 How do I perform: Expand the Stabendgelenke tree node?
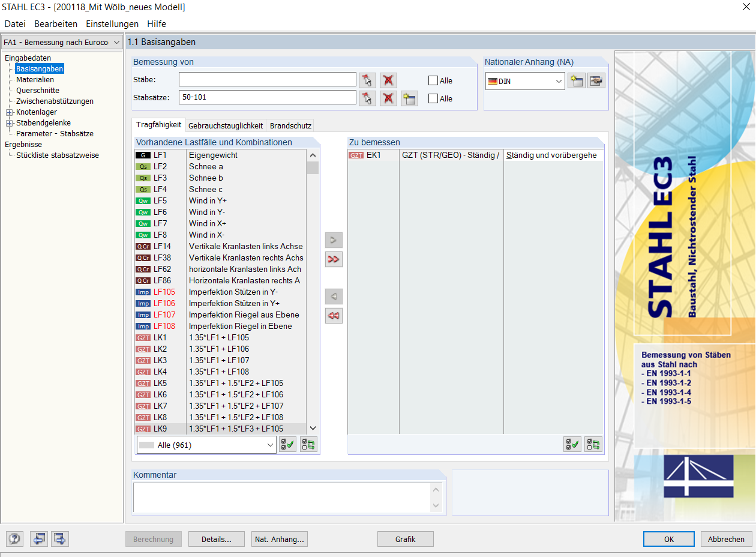point(9,123)
